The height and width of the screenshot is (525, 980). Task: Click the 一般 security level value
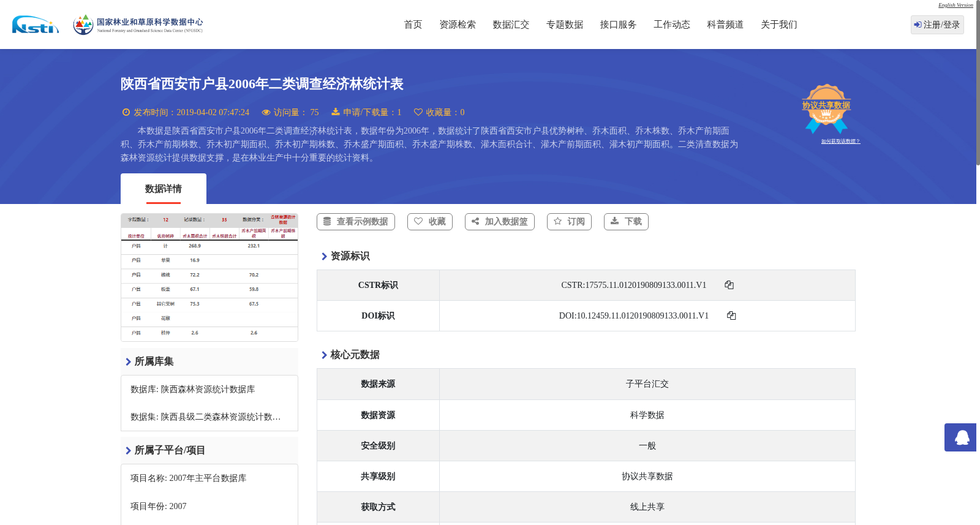click(x=647, y=446)
